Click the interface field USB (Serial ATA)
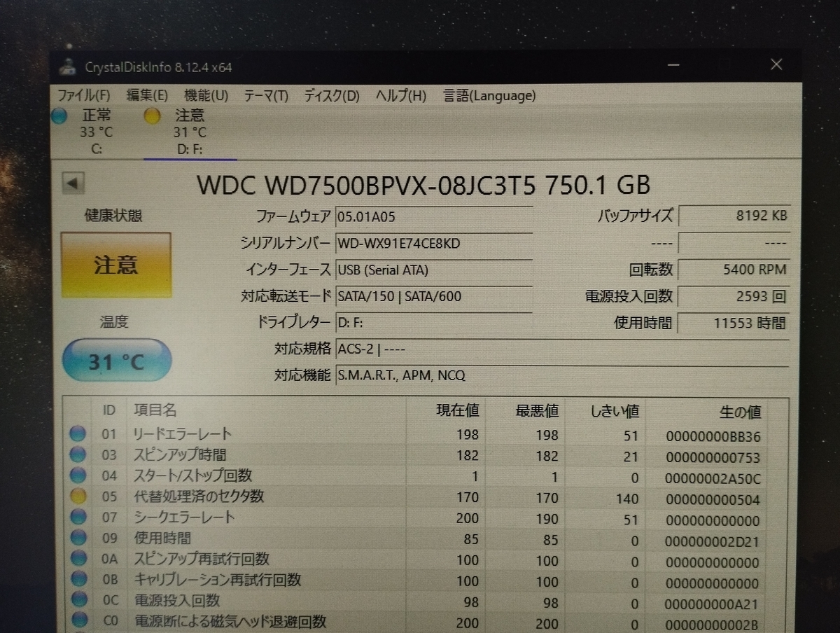 click(x=434, y=270)
